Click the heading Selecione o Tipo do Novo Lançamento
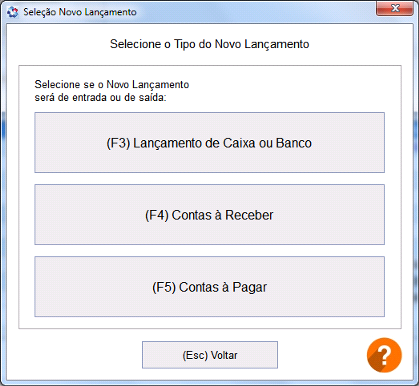This screenshot has width=419, height=386. [x=210, y=44]
